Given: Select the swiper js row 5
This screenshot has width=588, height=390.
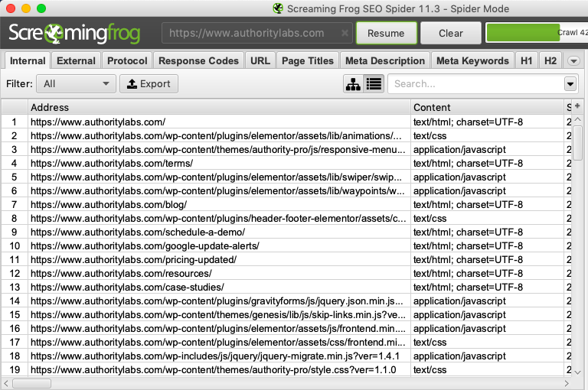Looking at the screenshot, I should pyautogui.click(x=286, y=177).
